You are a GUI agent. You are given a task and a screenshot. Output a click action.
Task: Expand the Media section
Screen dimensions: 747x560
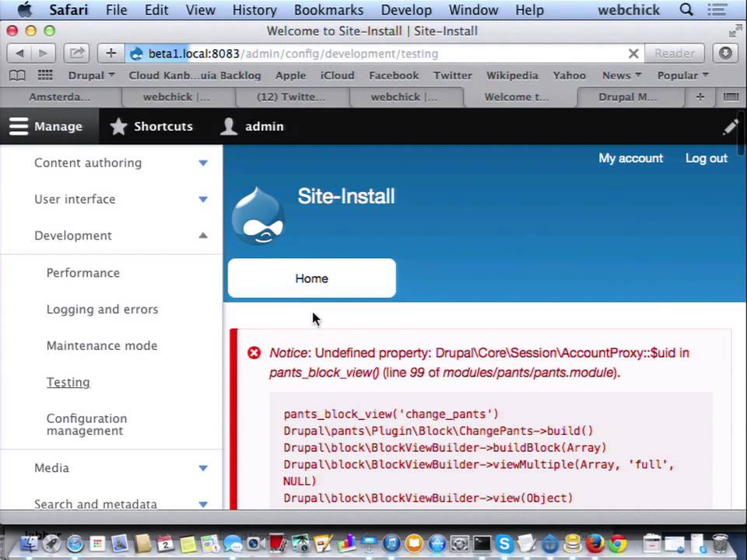tap(203, 468)
